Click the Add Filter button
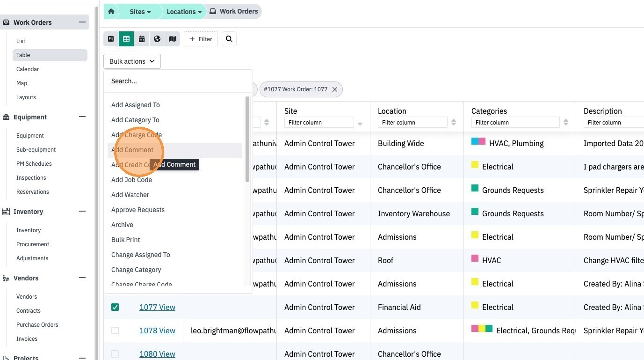This screenshot has width=644, height=360. click(x=201, y=39)
